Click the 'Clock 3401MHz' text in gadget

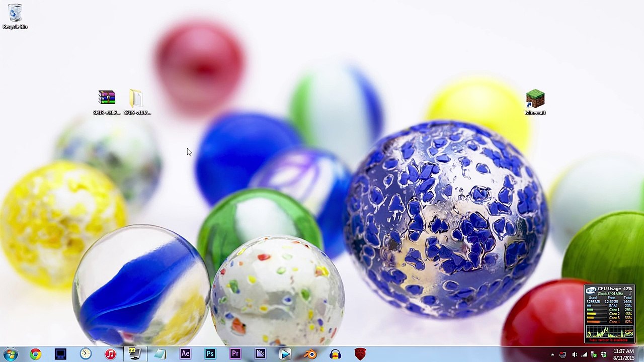coord(610,294)
